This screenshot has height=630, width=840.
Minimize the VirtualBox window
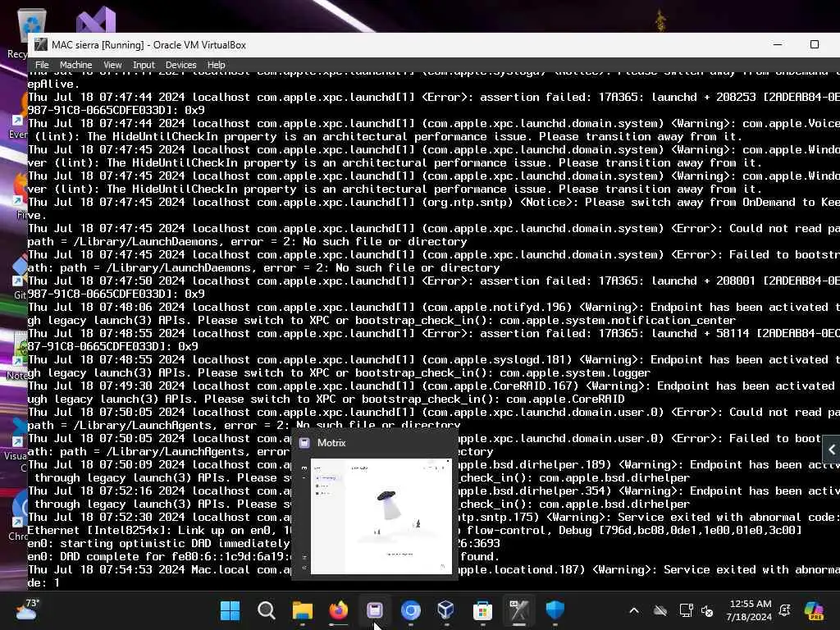(x=778, y=44)
